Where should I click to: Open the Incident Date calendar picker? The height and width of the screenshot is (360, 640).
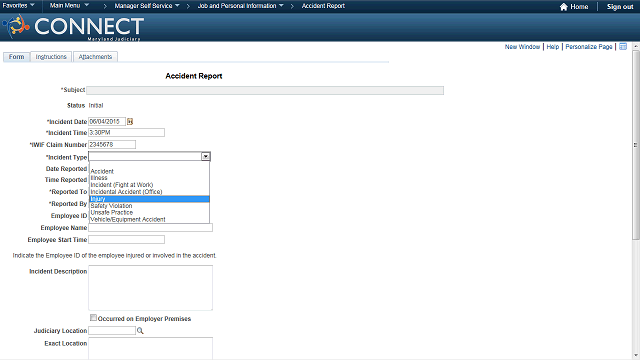click(130, 121)
